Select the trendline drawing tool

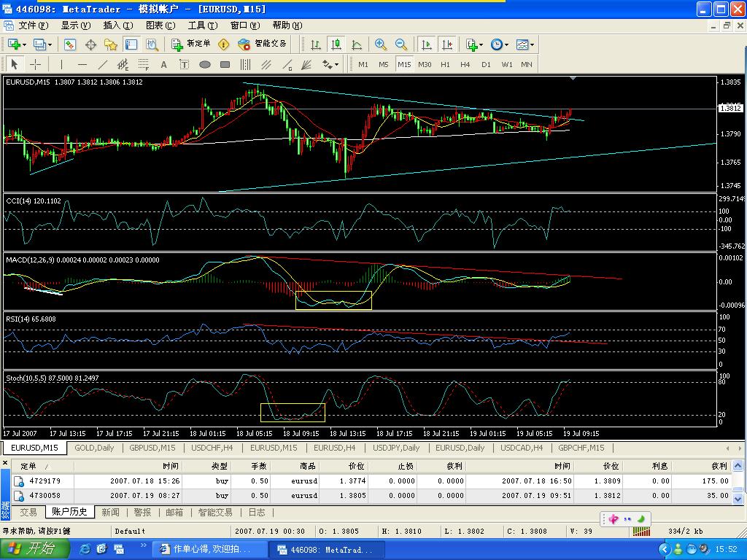pos(103,64)
